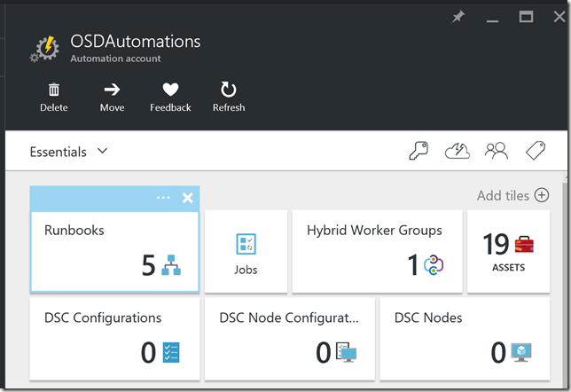
Task: Click the Move label
Action: point(112,107)
